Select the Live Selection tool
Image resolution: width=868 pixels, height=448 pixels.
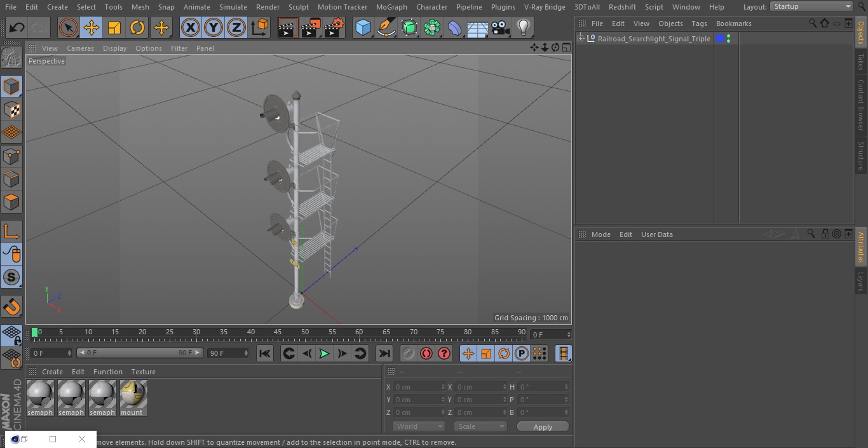pyautogui.click(x=69, y=27)
